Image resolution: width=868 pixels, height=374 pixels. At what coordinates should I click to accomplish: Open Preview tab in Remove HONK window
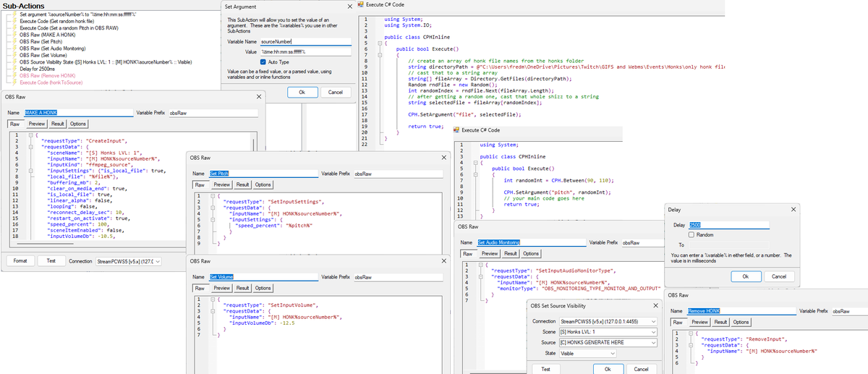(x=700, y=322)
